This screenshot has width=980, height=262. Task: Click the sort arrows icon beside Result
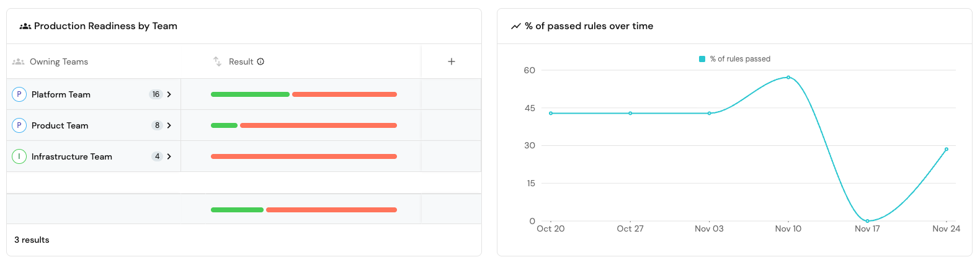[217, 61]
